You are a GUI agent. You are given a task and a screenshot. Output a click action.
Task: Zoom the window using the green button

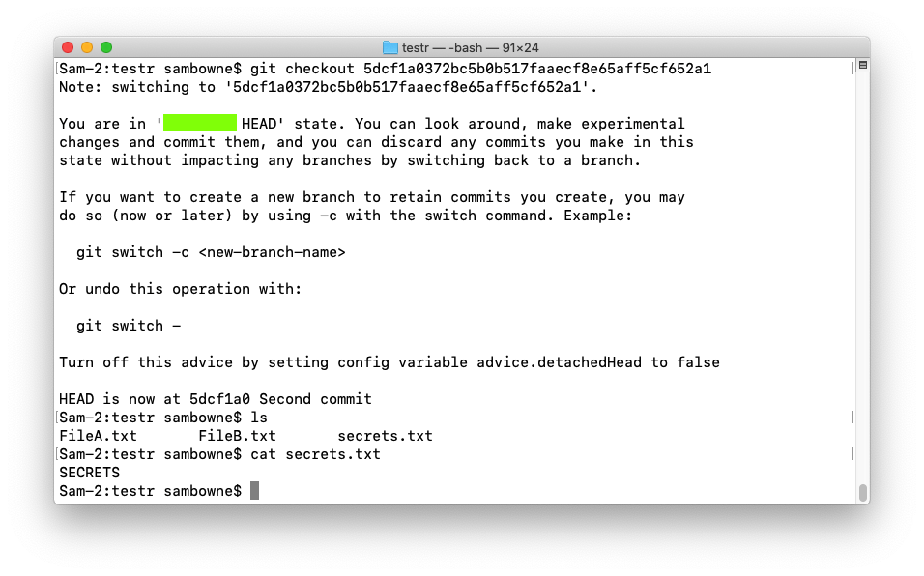tap(106, 47)
